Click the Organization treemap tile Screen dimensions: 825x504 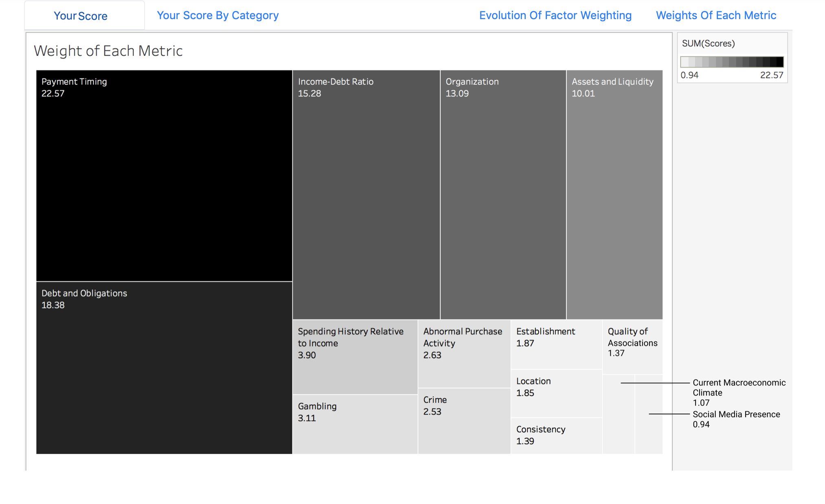click(x=503, y=195)
